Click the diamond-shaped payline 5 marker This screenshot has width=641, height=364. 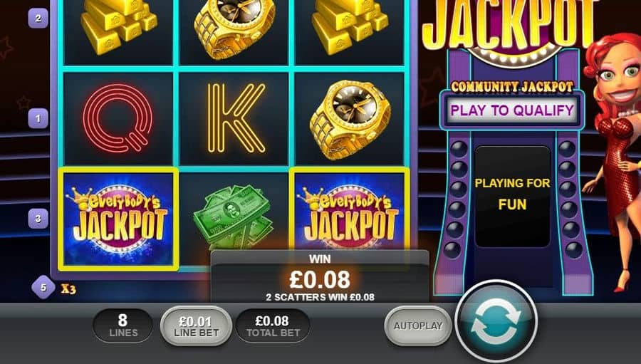tap(43, 287)
